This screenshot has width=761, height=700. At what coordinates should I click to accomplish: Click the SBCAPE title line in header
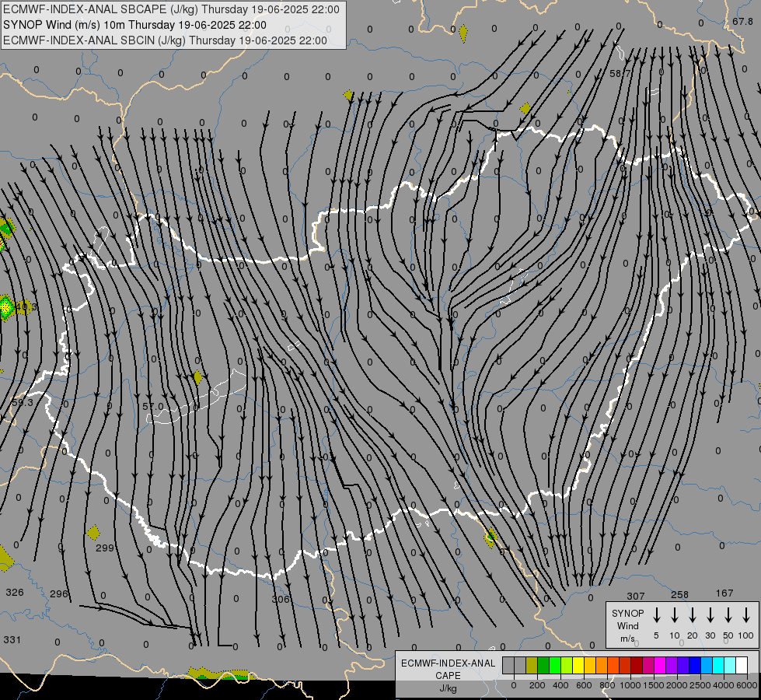click(x=171, y=9)
